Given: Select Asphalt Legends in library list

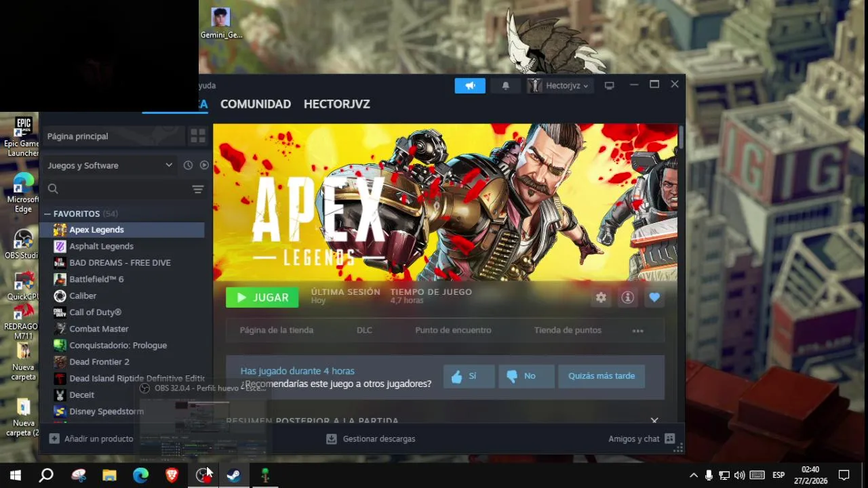Looking at the screenshot, I should click(122, 246).
